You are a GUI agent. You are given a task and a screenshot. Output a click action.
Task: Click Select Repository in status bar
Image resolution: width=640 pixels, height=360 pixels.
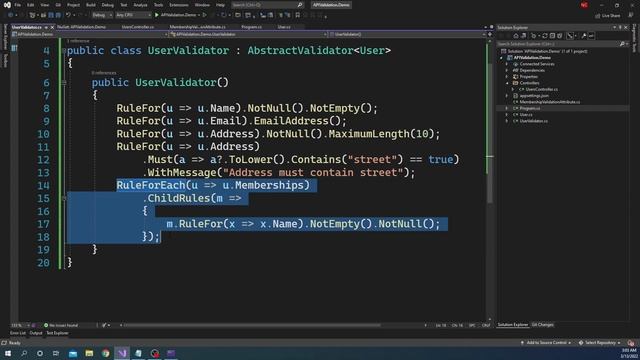[x=599, y=343]
